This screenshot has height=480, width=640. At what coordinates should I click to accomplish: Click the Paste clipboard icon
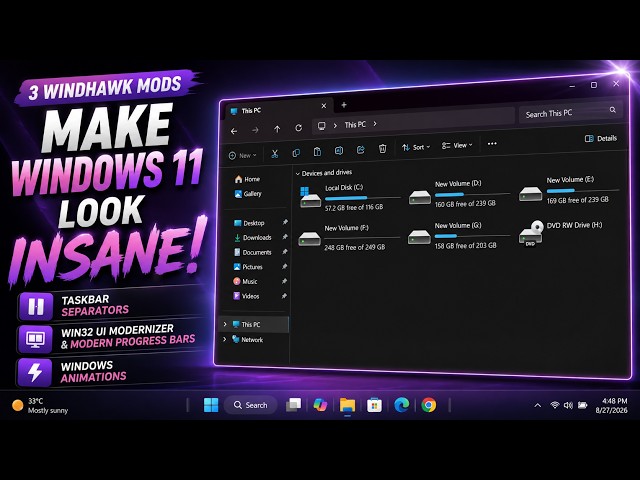[x=317, y=152]
